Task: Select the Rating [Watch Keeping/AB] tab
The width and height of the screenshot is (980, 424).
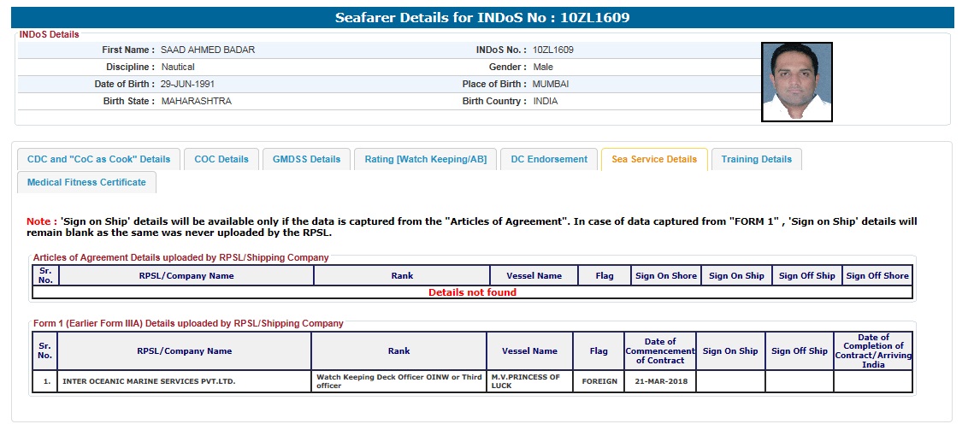Action: pos(426,159)
